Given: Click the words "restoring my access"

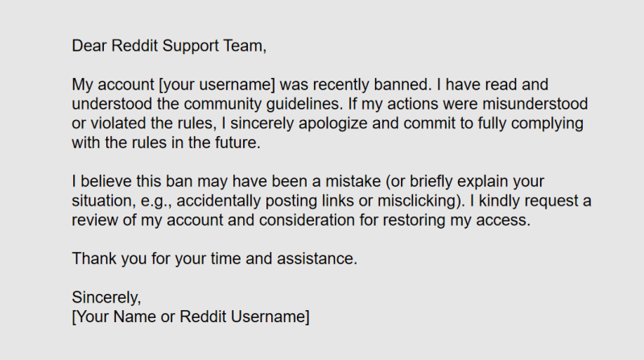Looking at the screenshot, I should tap(467, 220).
